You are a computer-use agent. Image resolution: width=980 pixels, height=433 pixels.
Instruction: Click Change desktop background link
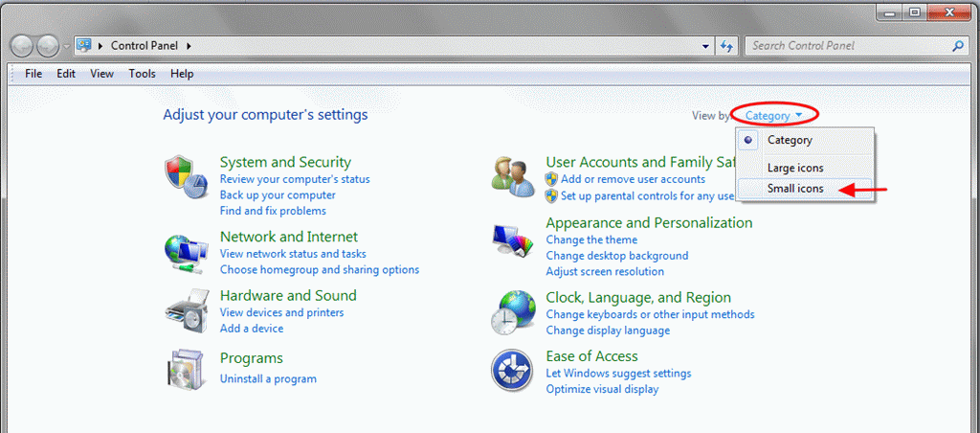pos(617,256)
